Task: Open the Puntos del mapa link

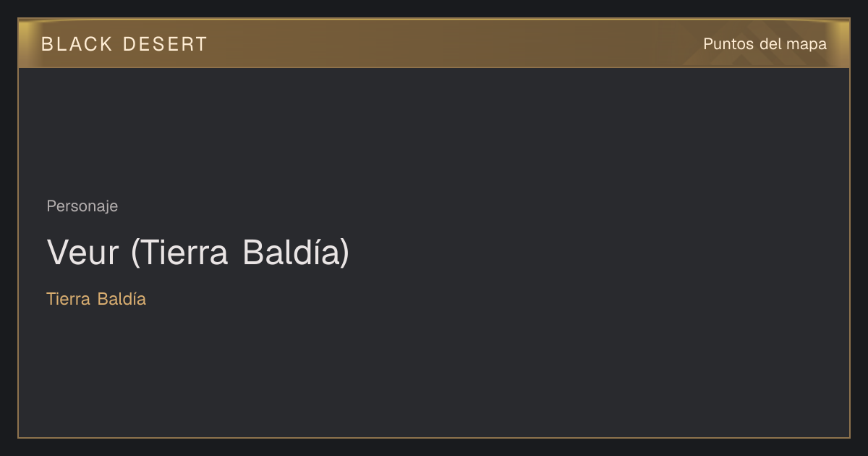Action: coord(765,44)
